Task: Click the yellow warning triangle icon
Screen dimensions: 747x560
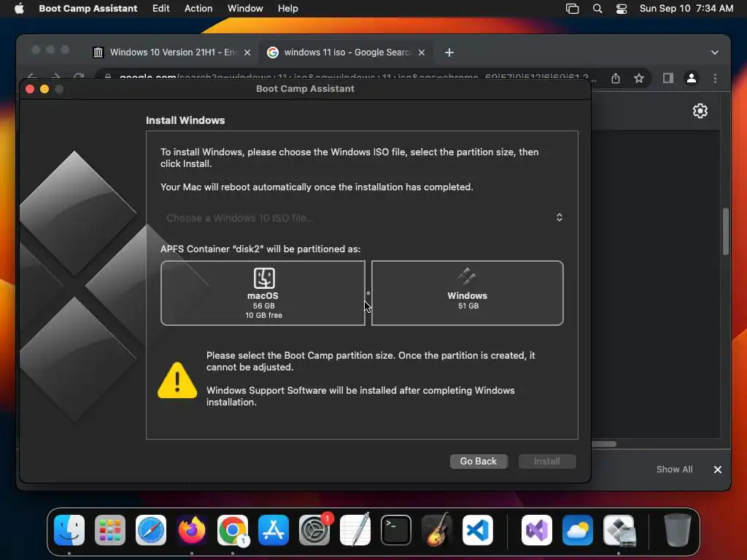Action: click(177, 380)
